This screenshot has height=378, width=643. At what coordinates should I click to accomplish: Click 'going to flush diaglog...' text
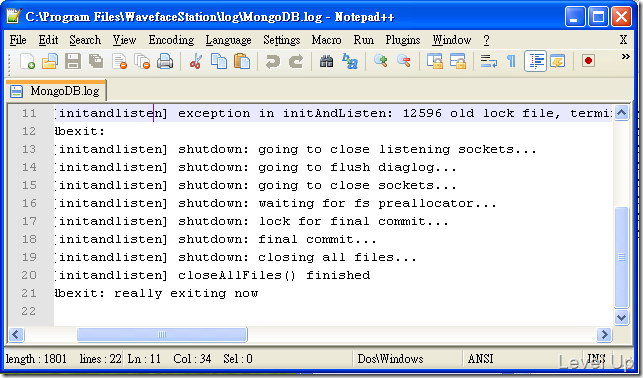point(357,167)
